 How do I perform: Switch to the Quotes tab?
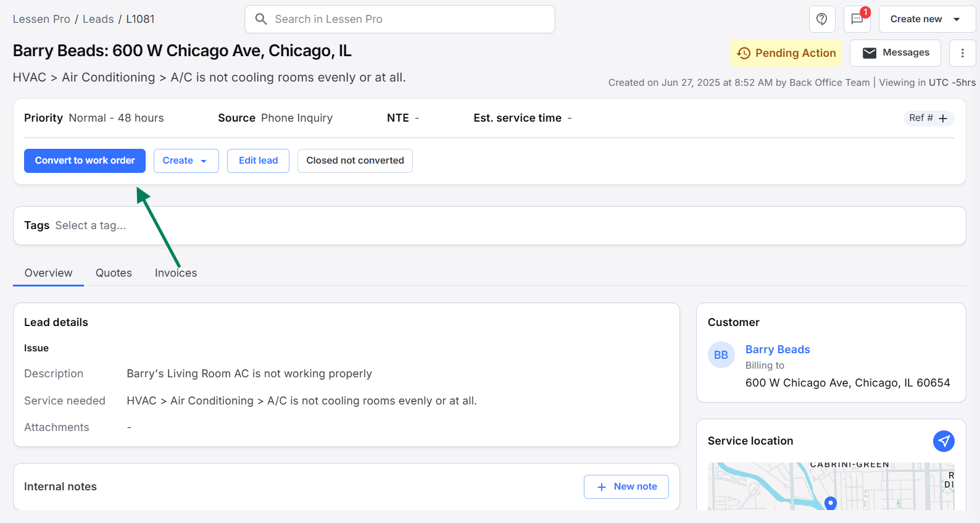(x=114, y=273)
